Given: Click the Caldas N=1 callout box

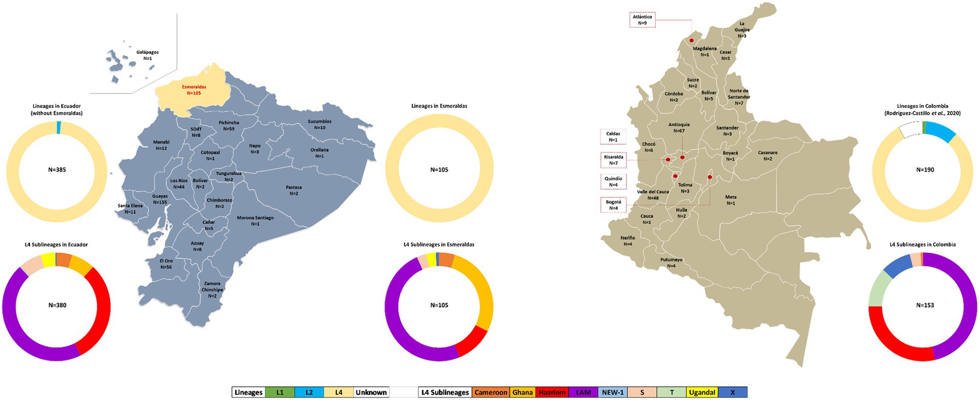Looking at the screenshot, I should click(613, 136).
